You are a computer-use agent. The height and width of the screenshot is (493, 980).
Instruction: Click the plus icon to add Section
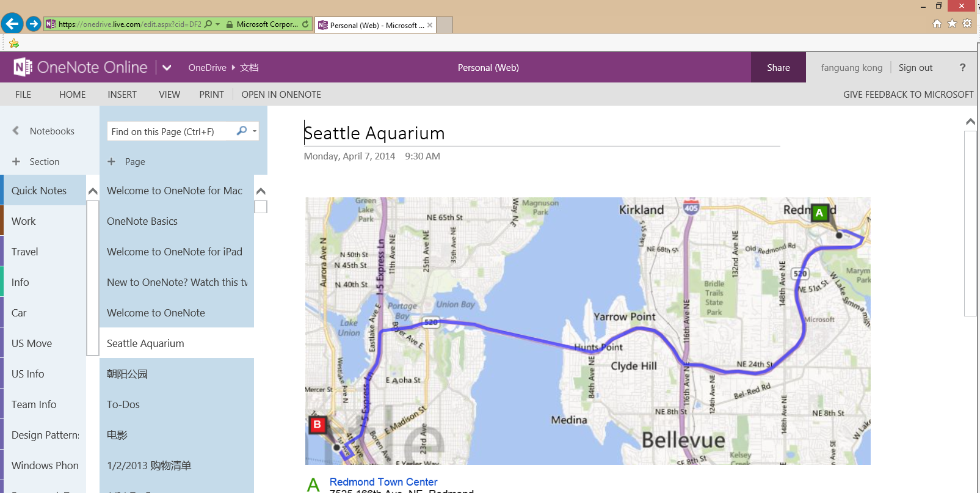click(16, 161)
